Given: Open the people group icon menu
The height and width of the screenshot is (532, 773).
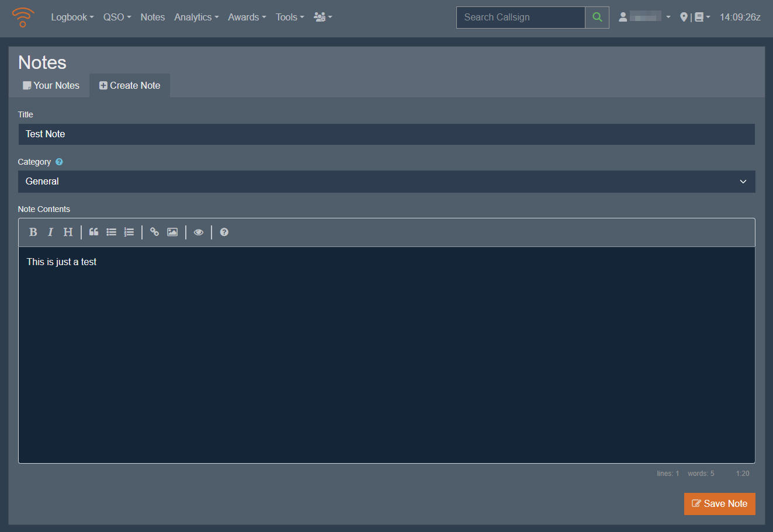Looking at the screenshot, I should tap(323, 18).
